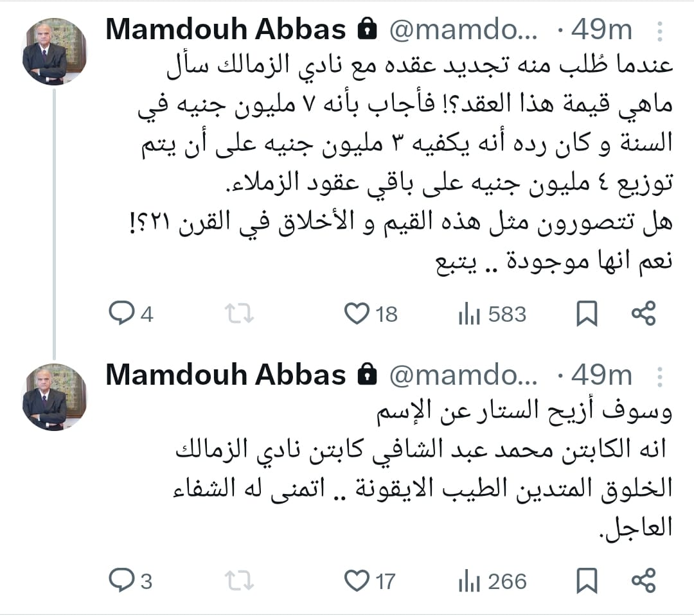
Task: Bookmark the second tweet
Action: 587,581
